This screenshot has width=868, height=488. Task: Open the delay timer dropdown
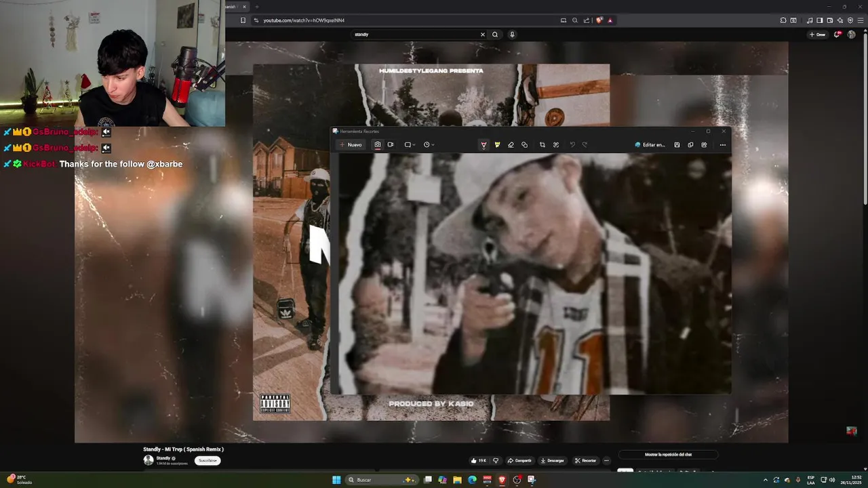click(x=429, y=144)
